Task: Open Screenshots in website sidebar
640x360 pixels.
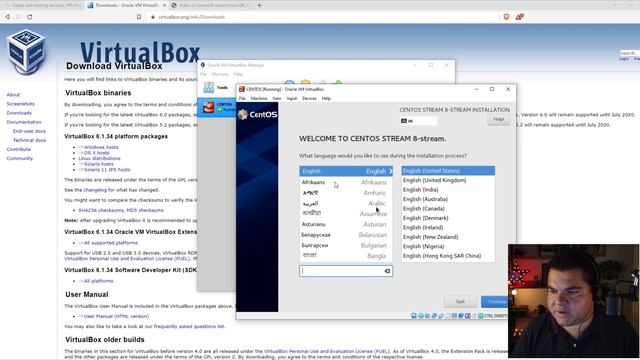Action: pyautogui.click(x=20, y=104)
